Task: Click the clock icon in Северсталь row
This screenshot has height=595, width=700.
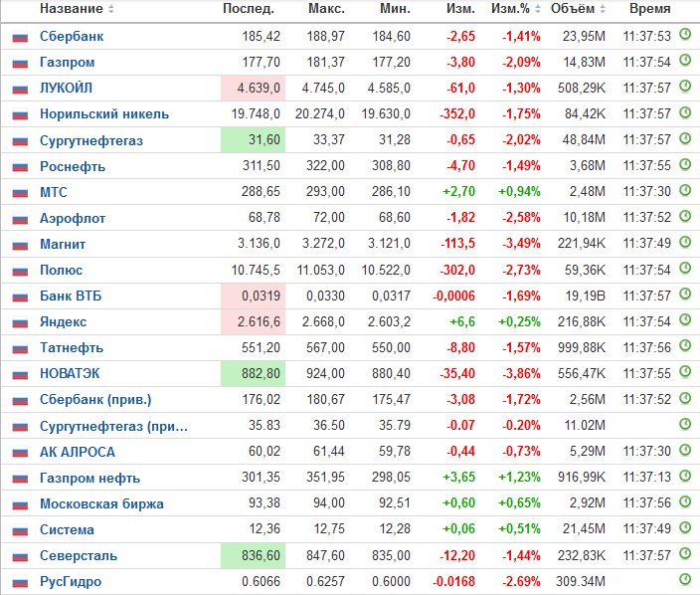Action: click(x=685, y=553)
